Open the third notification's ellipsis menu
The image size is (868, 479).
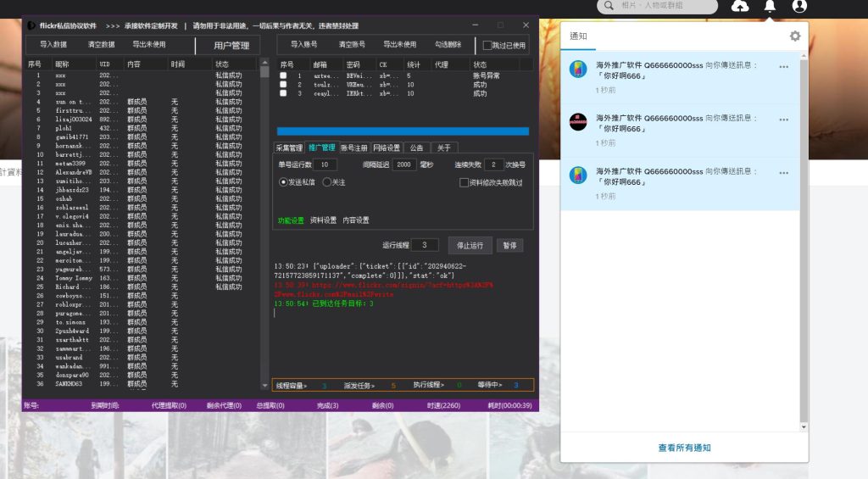coord(783,173)
